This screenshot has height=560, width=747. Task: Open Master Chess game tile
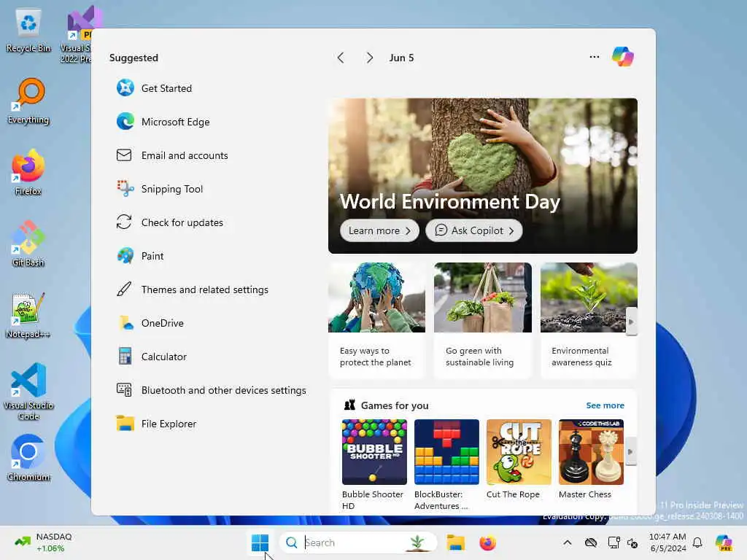591,459
